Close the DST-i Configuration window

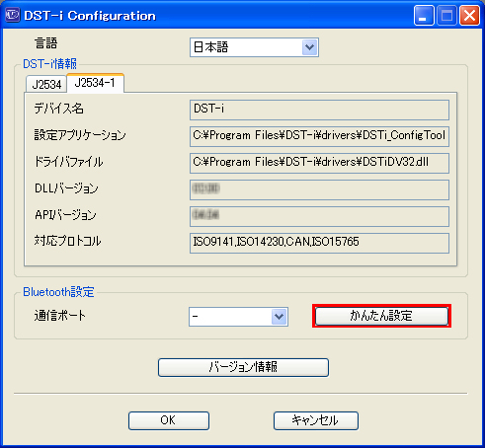469,15
